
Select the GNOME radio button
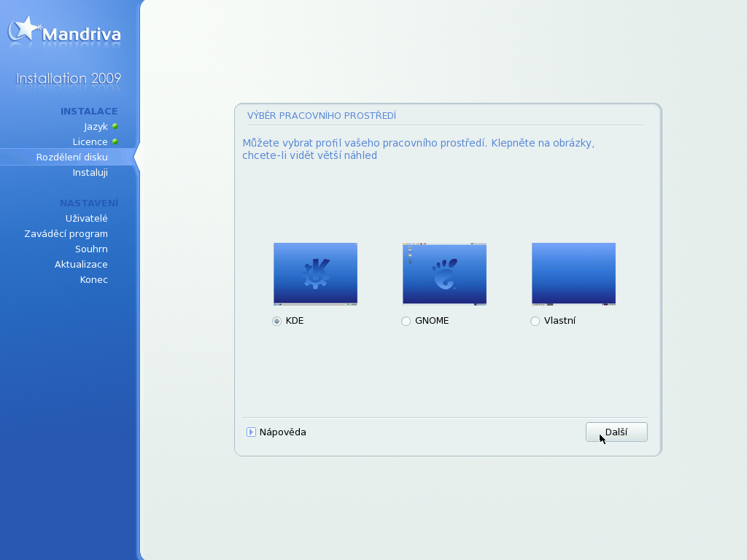tap(406, 322)
